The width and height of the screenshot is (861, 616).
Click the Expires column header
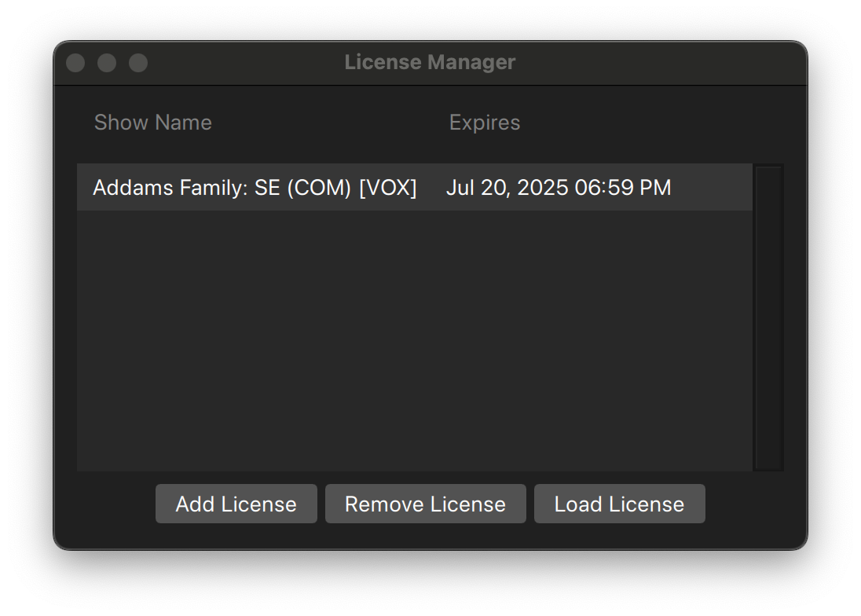pos(484,123)
